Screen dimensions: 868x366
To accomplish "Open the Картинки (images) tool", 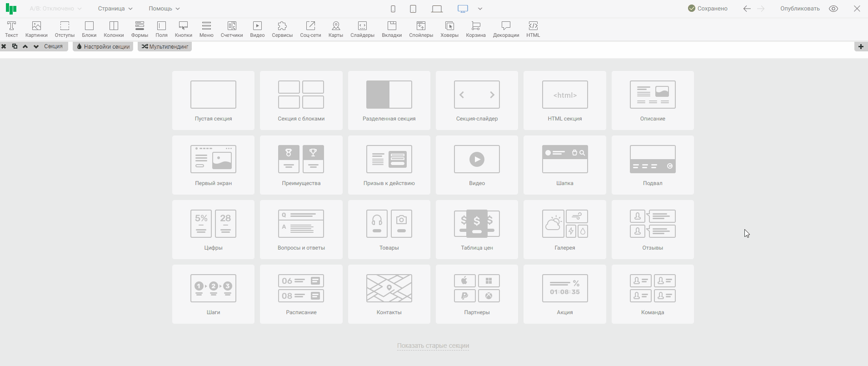I will (36, 29).
